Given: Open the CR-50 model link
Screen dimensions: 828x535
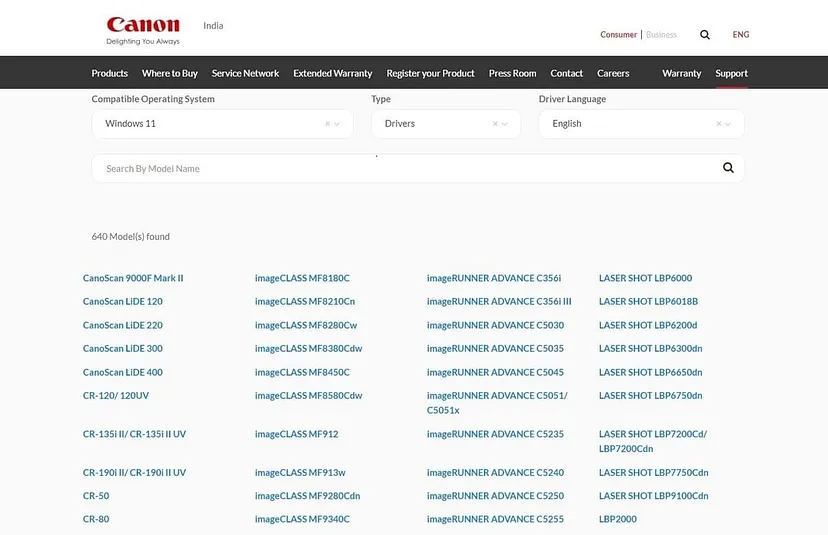Looking at the screenshot, I should pos(96,495).
